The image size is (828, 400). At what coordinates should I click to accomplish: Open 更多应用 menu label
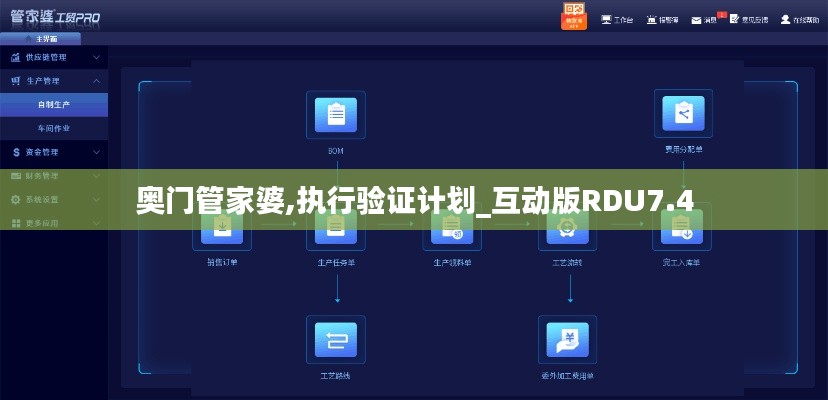[42, 224]
